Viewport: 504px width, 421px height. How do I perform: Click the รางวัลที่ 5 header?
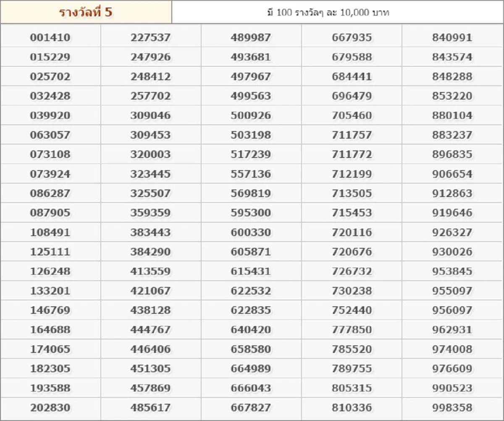tap(86, 12)
